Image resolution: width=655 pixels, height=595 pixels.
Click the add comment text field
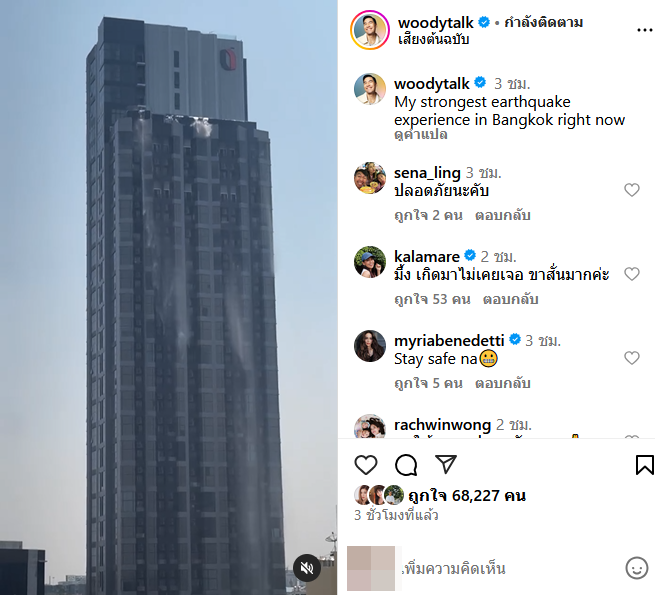(512, 569)
